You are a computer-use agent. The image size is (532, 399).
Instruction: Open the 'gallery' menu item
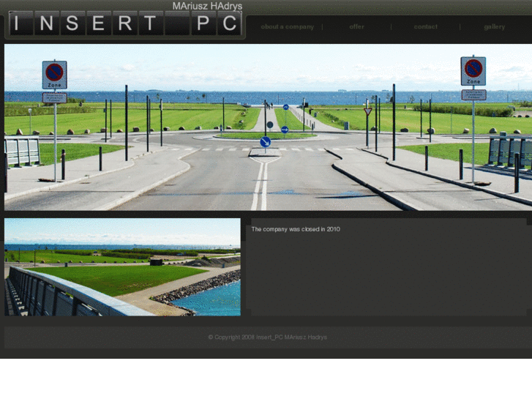pyautogui.click(x=495, y=27)
